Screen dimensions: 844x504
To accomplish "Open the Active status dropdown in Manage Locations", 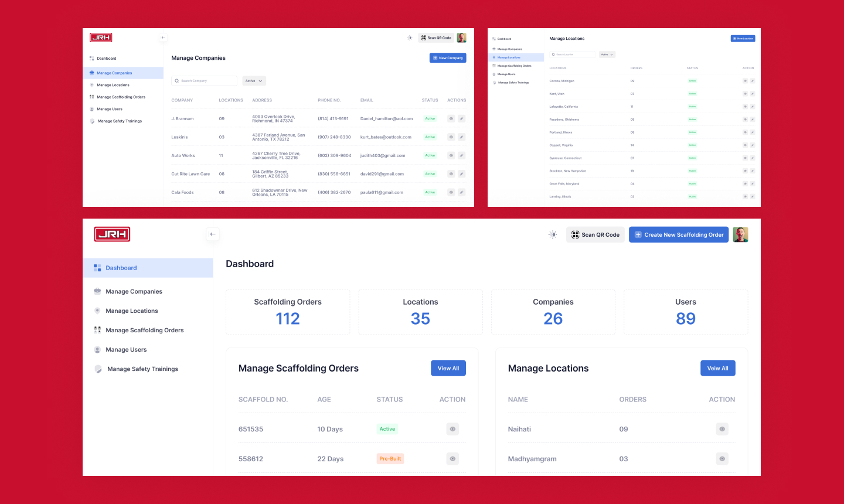I will 607,55.
